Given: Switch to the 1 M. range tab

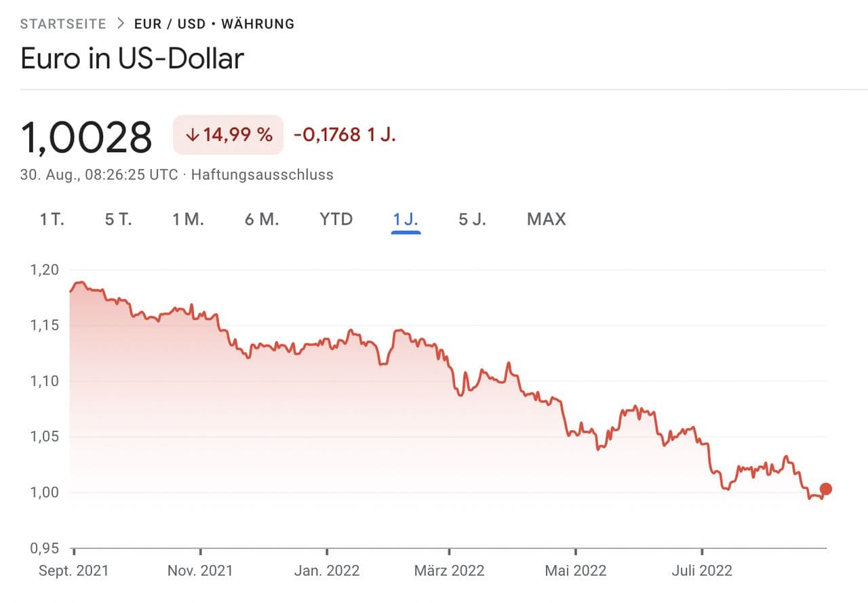Looking at the screenshot, I should pyautogui.click(x=188, y=219).
